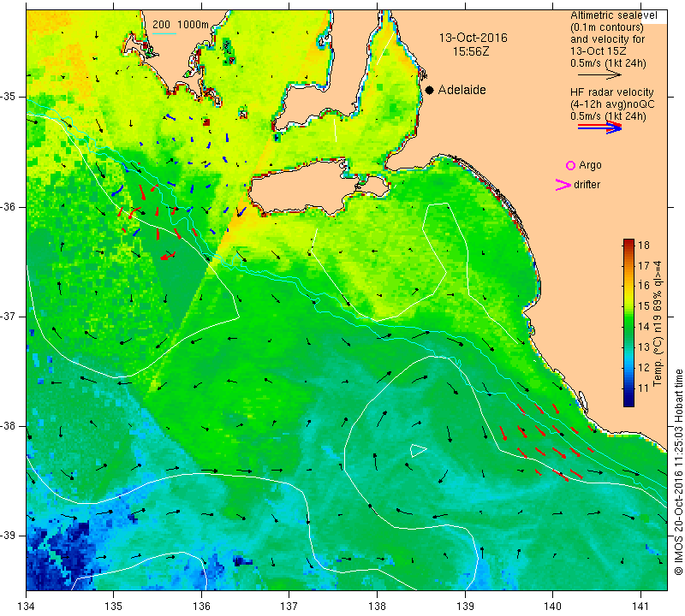Image resolution: width=685 pixels, height=616 pixels.
Task: Select the "13-Oct-2016" date text
Action: [x=474, y=38]
